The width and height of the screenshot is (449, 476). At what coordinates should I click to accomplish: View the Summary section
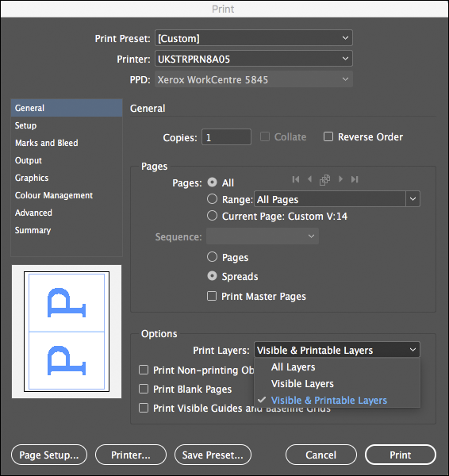click(67, 230)
